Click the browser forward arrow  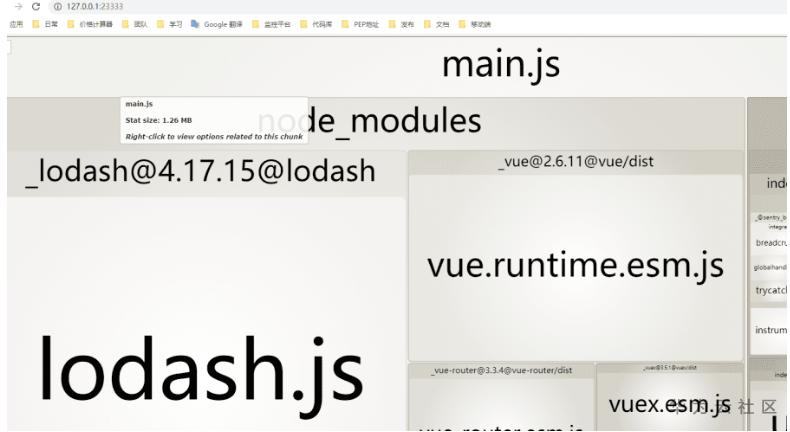pyautogui.click(x=19, y=7)
